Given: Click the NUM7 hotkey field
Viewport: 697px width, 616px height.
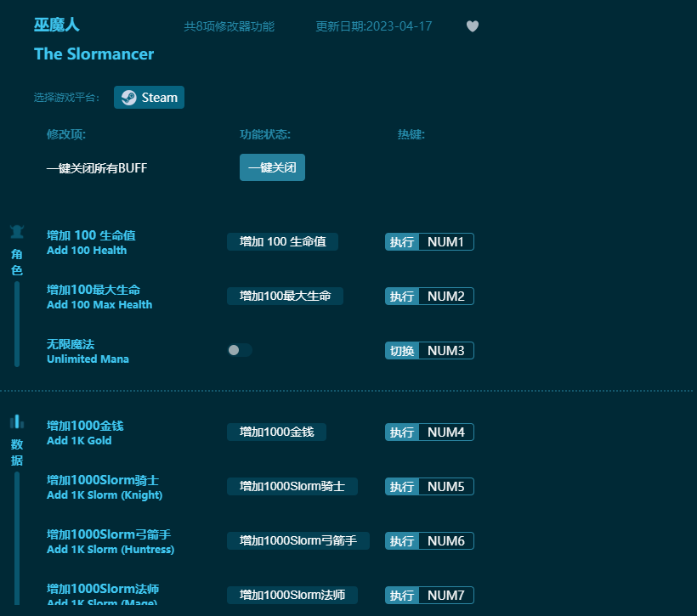Looking at the screenshot, I should (x=446, y=595).
